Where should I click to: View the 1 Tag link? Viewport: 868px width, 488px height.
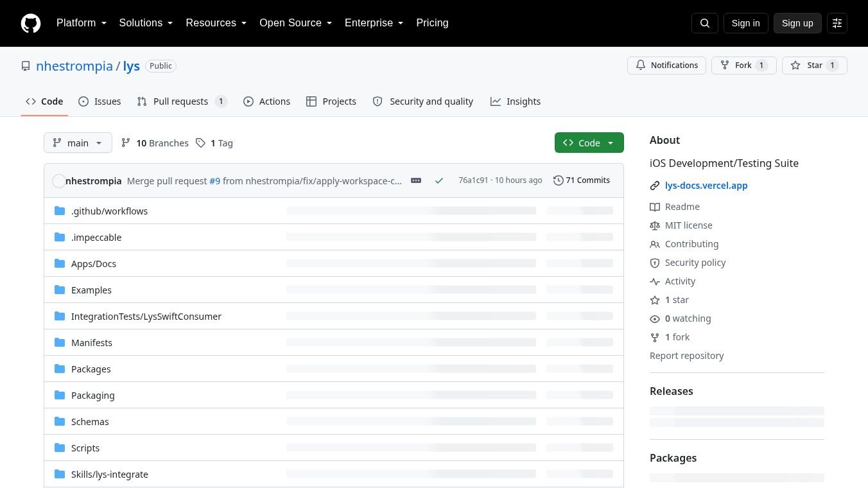pyautogui.click(x=214, y=143)
